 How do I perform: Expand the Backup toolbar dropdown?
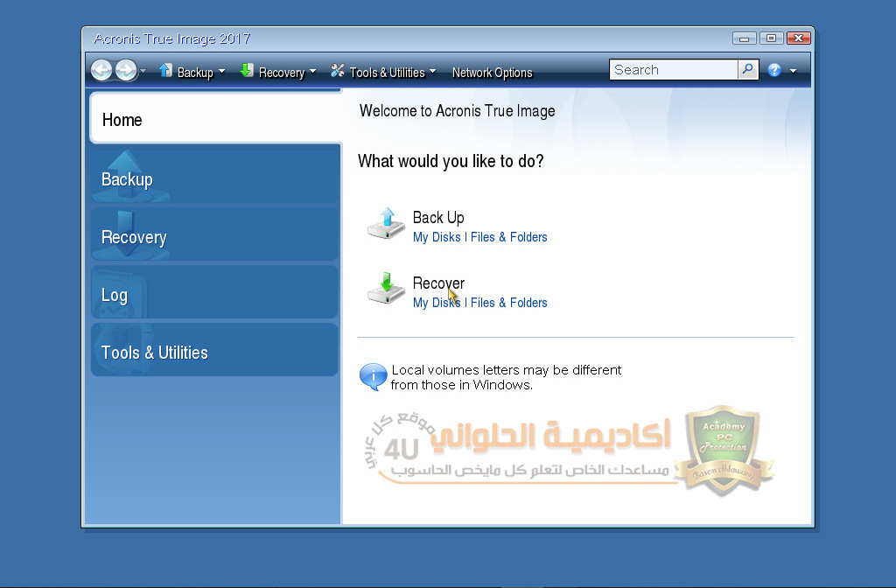(x=222, y=72)
